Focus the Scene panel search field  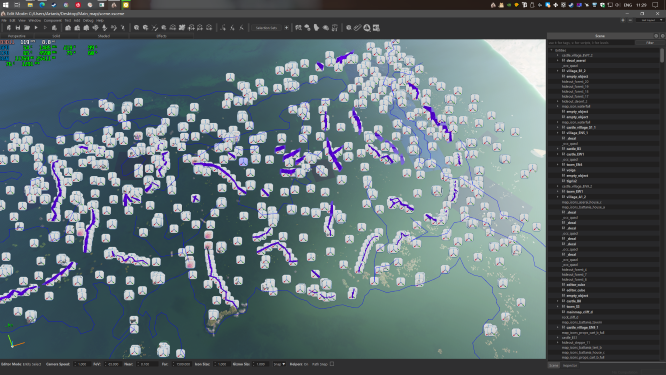591,43
